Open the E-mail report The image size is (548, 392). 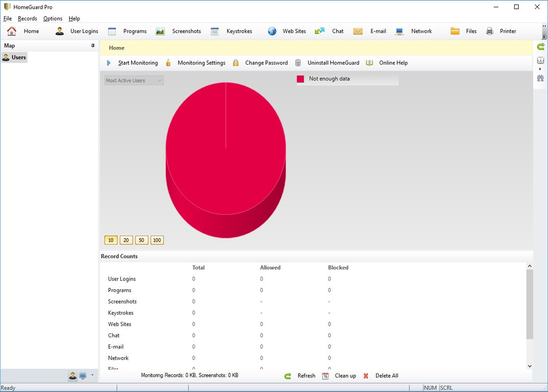tap(369, 31)
